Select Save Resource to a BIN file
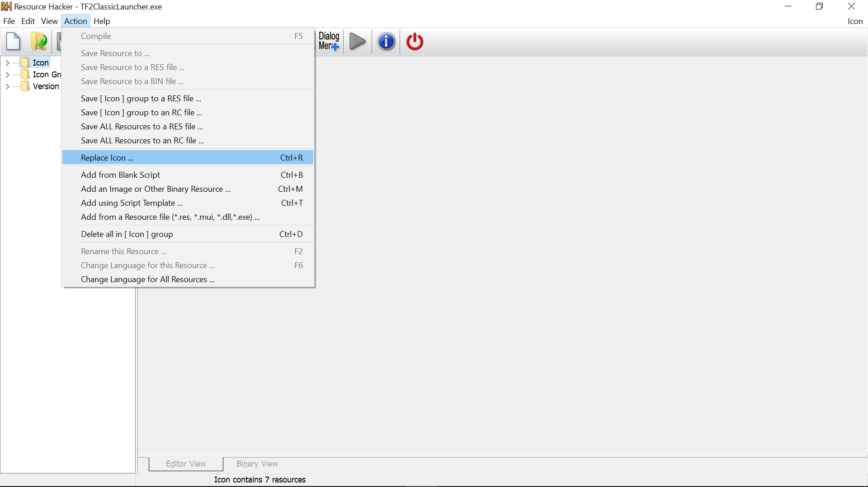The image size is (868, 487). 188,81
